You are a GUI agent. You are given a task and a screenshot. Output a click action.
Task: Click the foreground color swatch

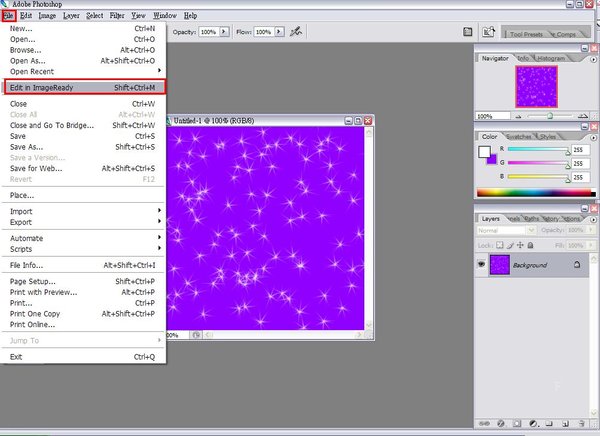(484, 152)
